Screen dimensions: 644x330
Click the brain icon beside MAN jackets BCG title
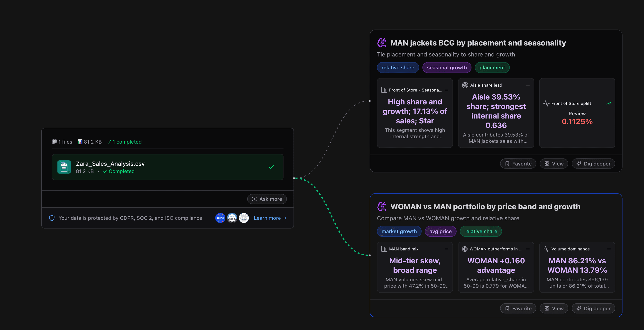tap(382, 43)
